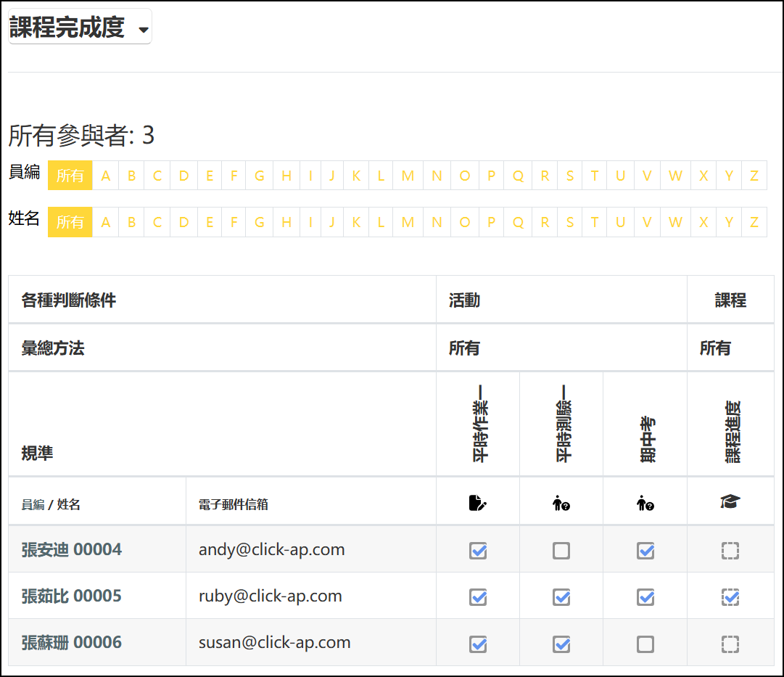Filter 姓名 by letter Q
784x677 pixels.
[518, 221]
